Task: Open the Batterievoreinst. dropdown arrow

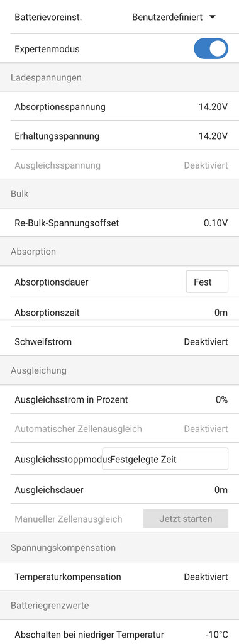Action: coord(212,17)
